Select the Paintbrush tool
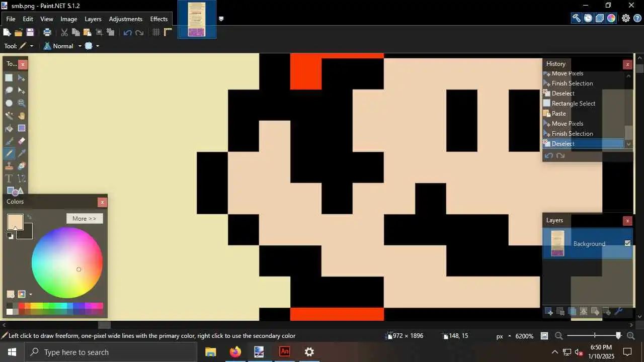This screenshot has height=362, width=644. pos(9,141)
